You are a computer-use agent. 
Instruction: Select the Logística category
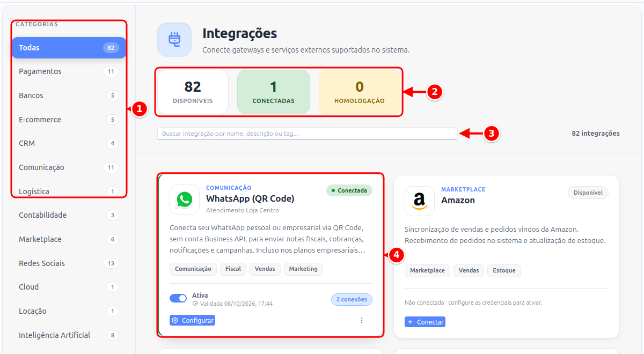click(x=69, y=191)
